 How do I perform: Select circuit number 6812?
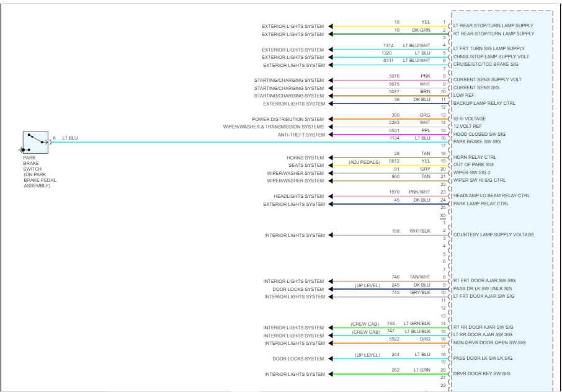[x=395, y=161]
